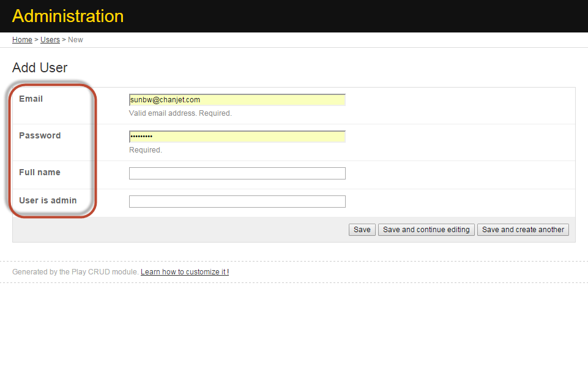Click the Password field label

click(40, 135)
